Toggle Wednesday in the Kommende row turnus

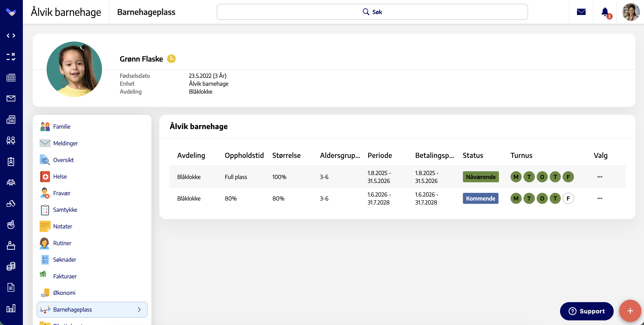point(542,198)
